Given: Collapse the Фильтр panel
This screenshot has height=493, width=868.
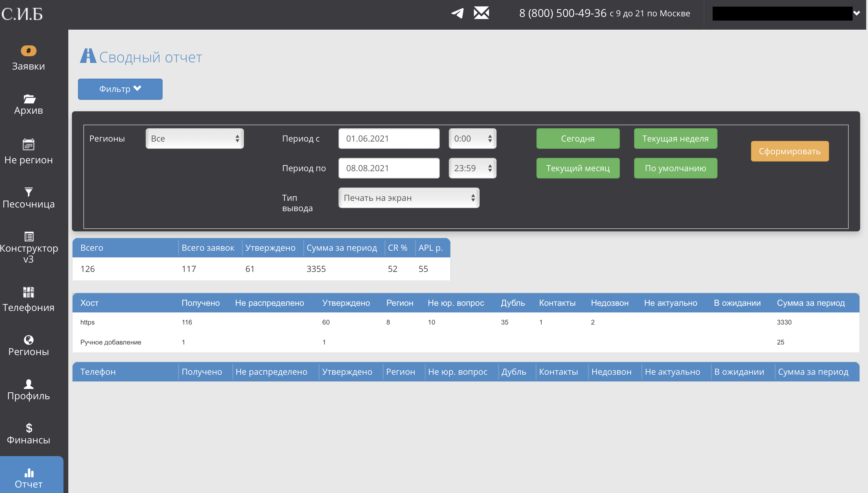Looking at the screenshot, I should [120, 89].
